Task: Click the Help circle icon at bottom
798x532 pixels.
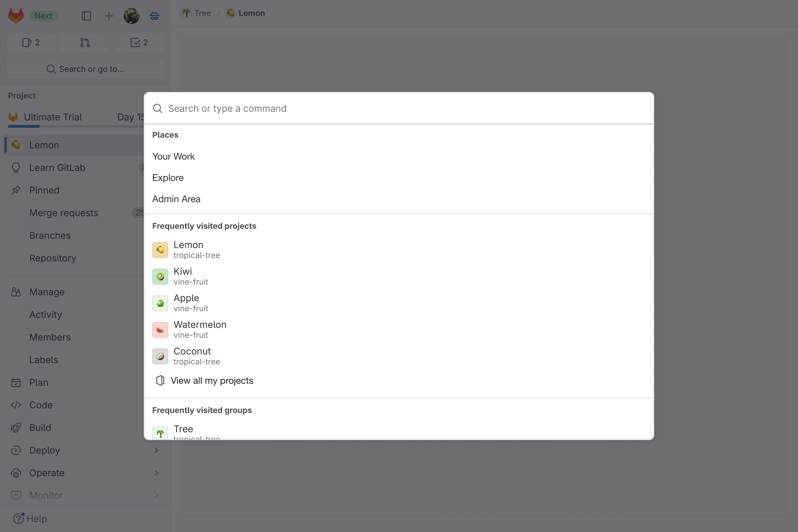Action: [x=18, y=518]
